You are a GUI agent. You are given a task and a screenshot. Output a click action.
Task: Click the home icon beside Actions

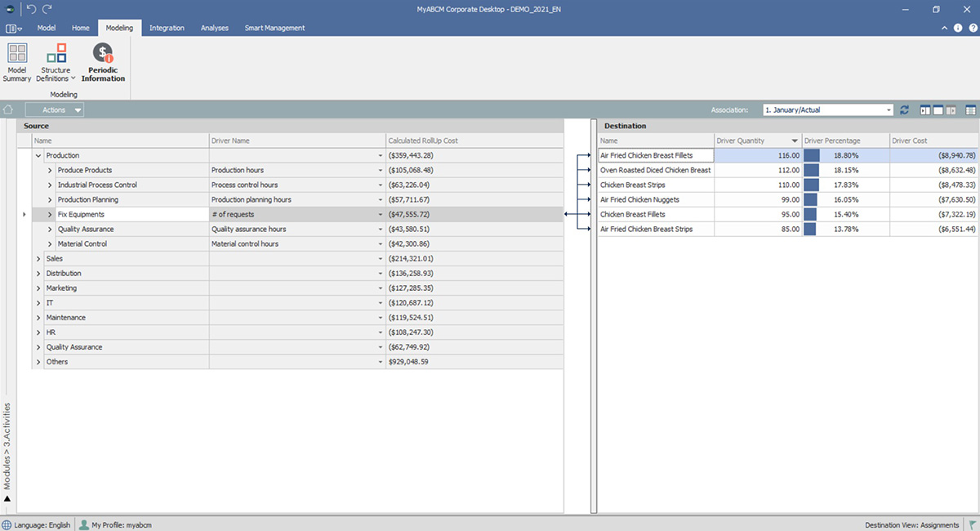8,109
